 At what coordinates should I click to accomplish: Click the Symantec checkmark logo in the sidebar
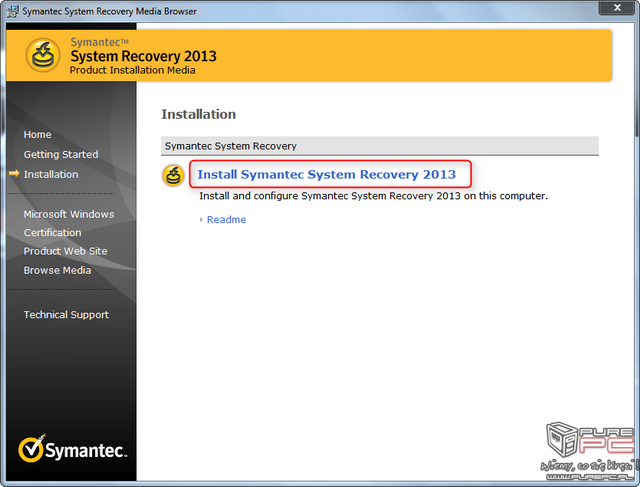[x=73, y=449]
